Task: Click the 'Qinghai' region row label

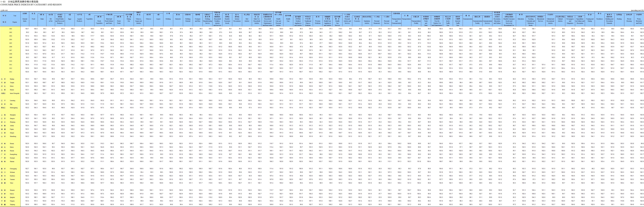Action: 12,197
